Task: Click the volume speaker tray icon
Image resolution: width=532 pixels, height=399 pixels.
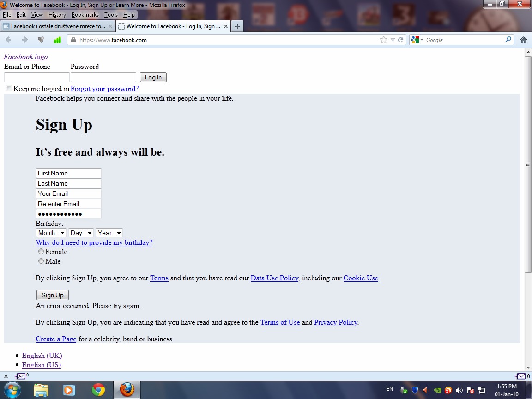Action: coord(459,390)
